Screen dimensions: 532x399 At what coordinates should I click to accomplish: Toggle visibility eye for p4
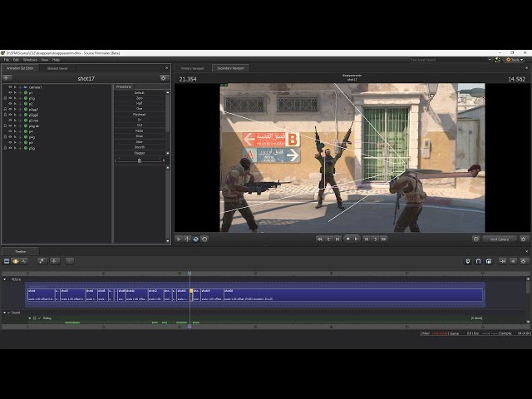10,131
